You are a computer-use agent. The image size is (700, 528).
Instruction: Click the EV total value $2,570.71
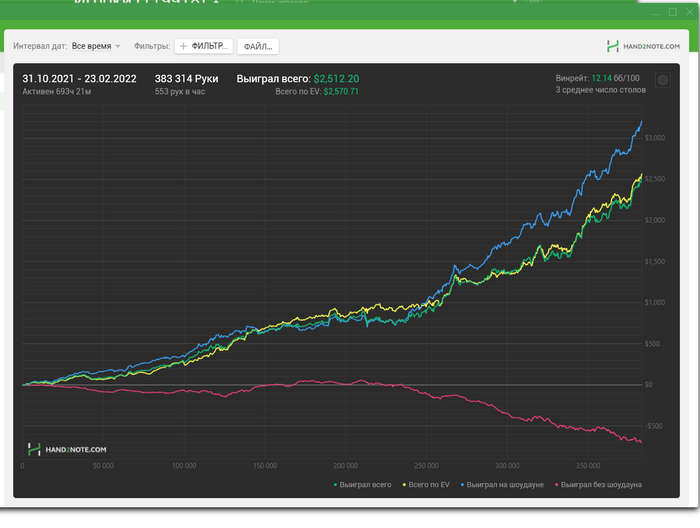coord(341,91)
